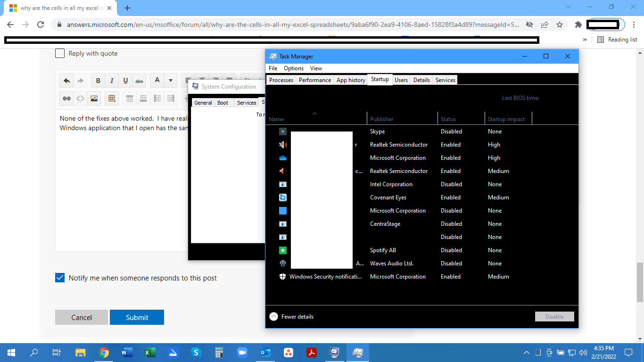Switch to the Services tab in Task Manager
The height and width of the screenshot is (362, 644).
click(445, 80)
